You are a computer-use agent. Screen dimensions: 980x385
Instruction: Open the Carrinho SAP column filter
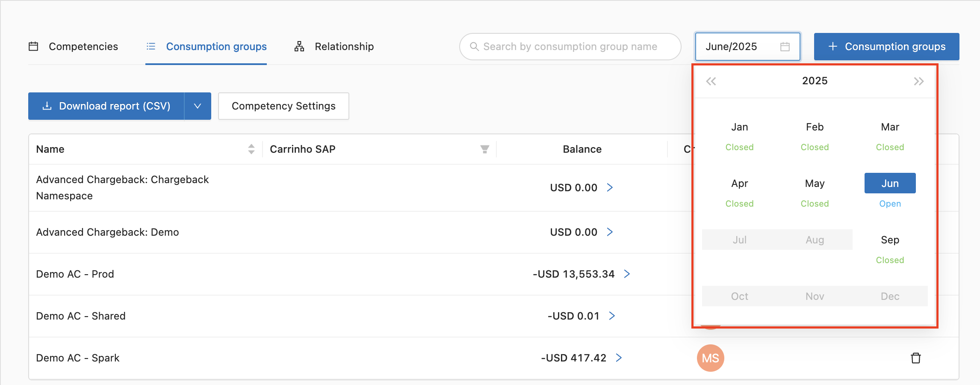484,149
